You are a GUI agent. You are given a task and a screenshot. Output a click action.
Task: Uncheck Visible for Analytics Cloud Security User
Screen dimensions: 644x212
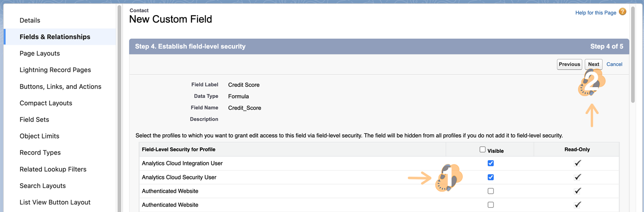point(491,177)
